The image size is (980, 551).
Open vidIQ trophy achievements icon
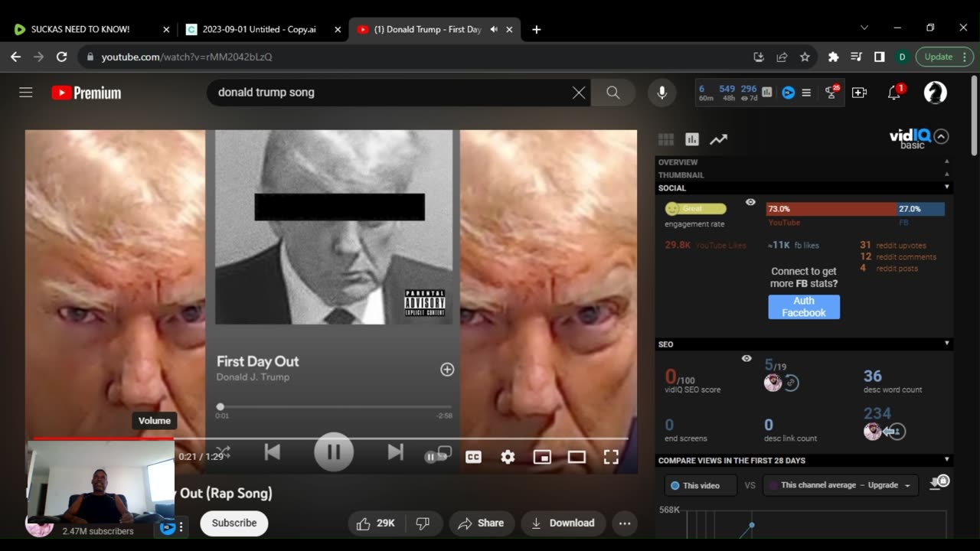coord(831,93)
